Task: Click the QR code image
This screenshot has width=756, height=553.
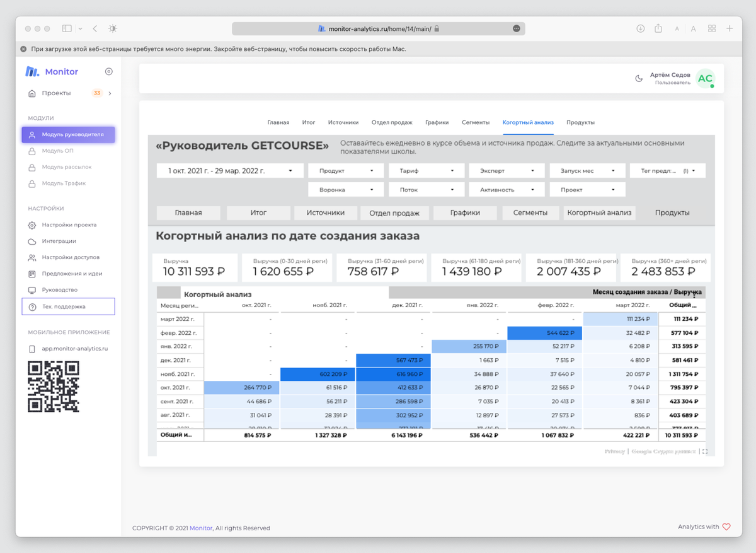Action: (x=54, y=387)
